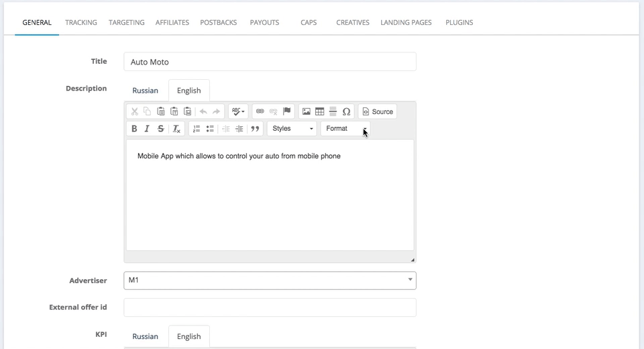The image size is (644, 349).
Task: Switch to the POSTBACKS tab
Action: pos(219,23)
